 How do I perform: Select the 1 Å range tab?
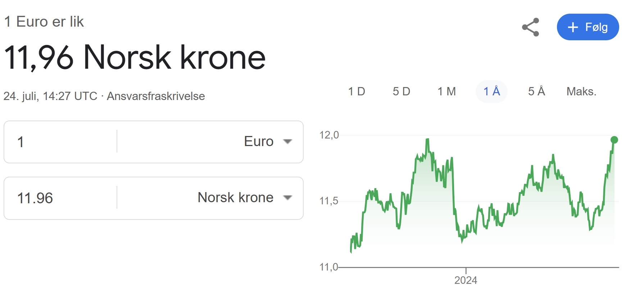coord(491,91)
